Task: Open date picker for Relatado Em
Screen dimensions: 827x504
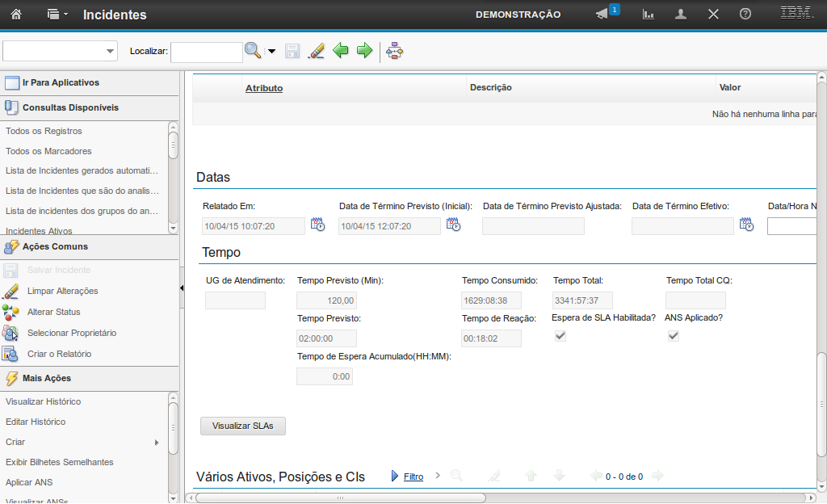Action: point(317,225)
